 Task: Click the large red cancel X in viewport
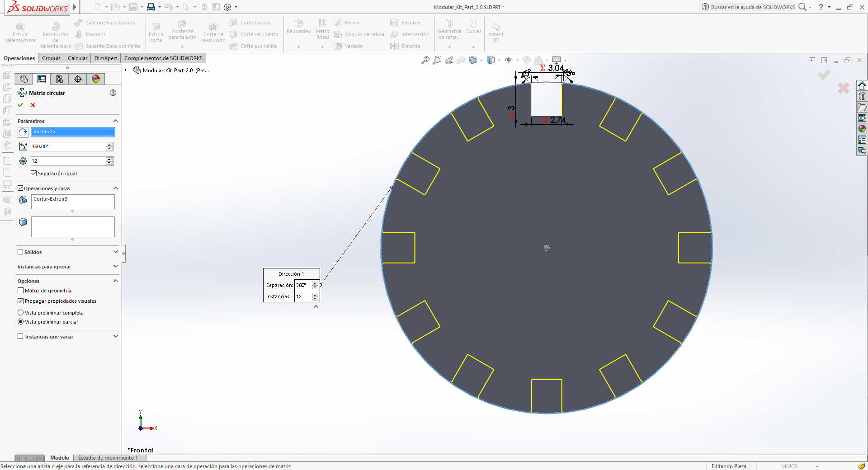tap(843, 88)
